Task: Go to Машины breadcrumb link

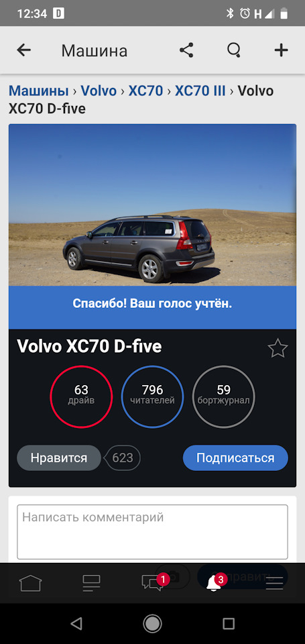Action: click(x=39, y=91)
